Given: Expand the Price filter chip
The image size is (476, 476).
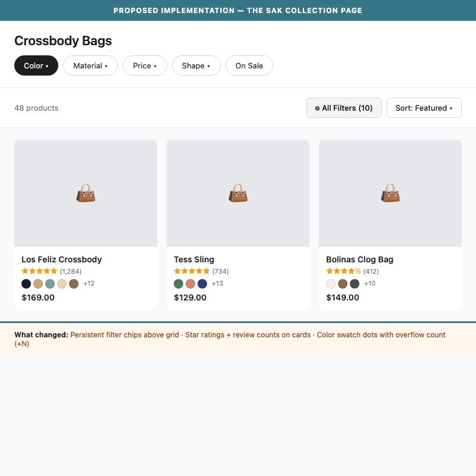Looking at the screenshot, I should [145, 65].
